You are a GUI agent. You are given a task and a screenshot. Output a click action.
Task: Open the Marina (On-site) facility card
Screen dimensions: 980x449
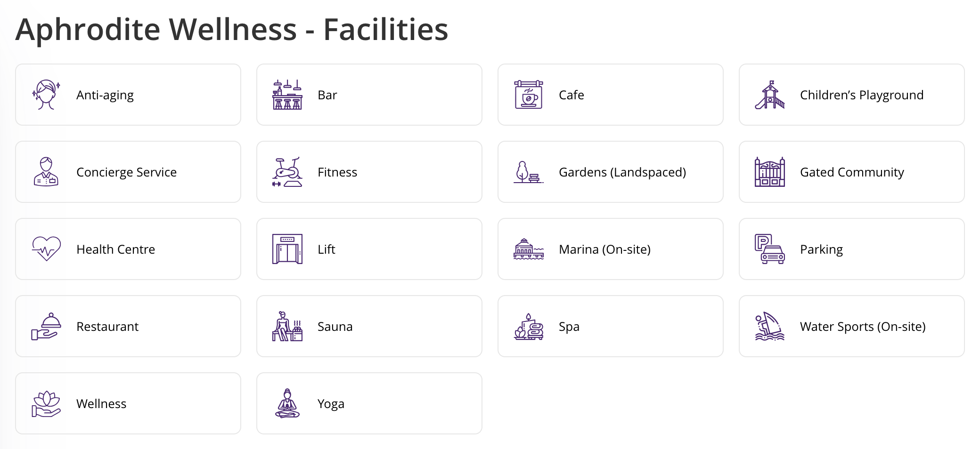tap(611, 249)
